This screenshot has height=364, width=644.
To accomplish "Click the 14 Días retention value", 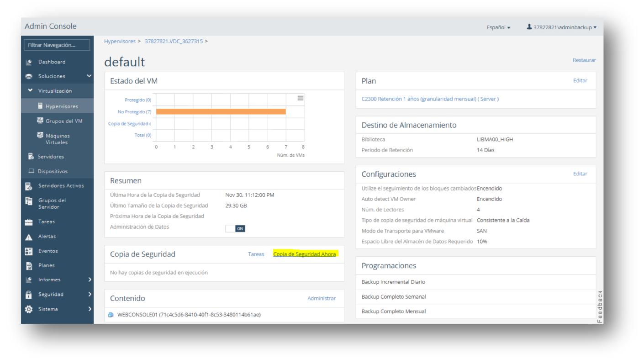I will tap(486, 149).
